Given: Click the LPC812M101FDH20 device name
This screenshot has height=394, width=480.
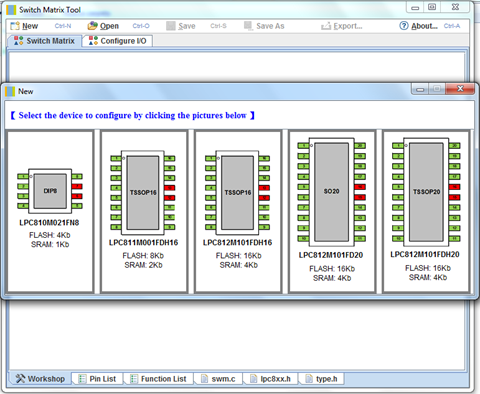Looking at the screenshot, I should point(425,255).
